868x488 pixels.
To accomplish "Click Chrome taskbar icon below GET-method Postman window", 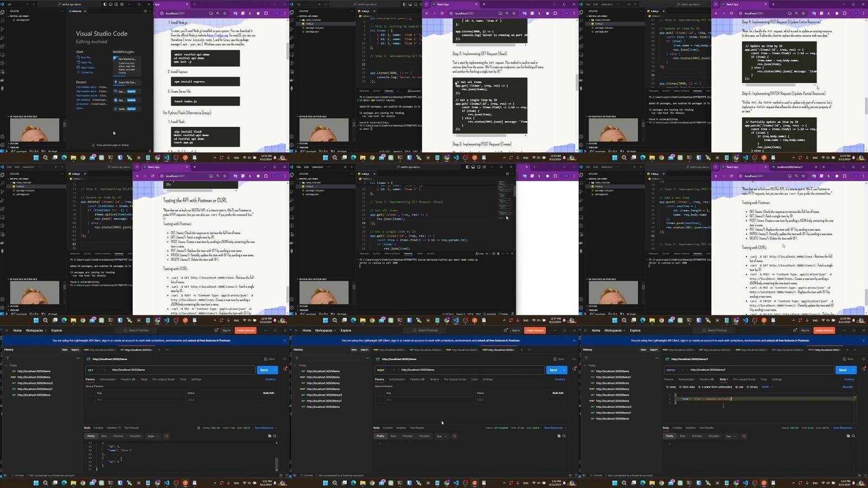I will point(157,483).
